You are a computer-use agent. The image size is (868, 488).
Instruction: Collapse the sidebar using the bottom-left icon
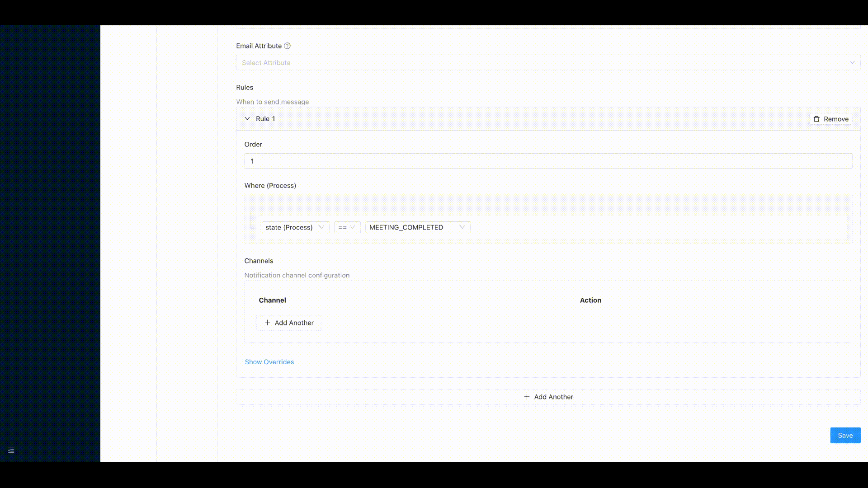coord(11,450)
